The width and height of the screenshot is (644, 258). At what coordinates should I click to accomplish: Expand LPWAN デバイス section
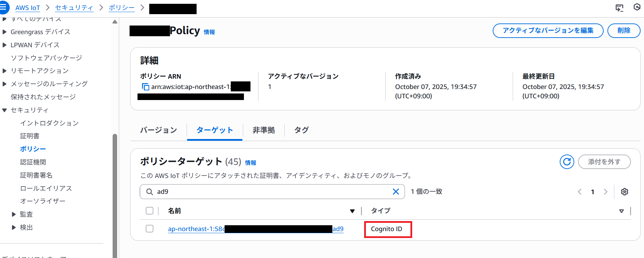(x=4, y=45)
